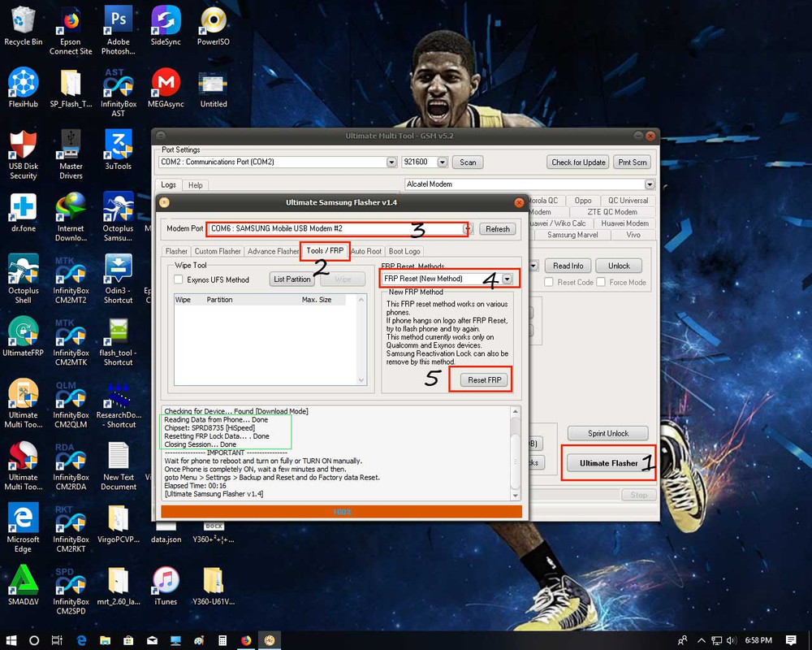Click Check for Update button
The image size is (812, 650).
pyautogui.click(x=578, y=162)
